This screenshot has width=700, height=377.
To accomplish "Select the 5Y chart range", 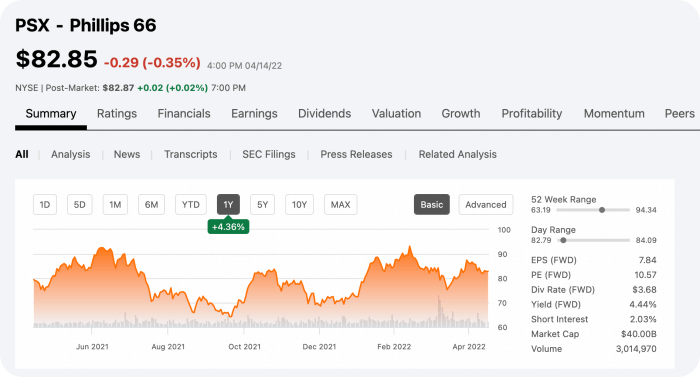I will click(262, 205).
